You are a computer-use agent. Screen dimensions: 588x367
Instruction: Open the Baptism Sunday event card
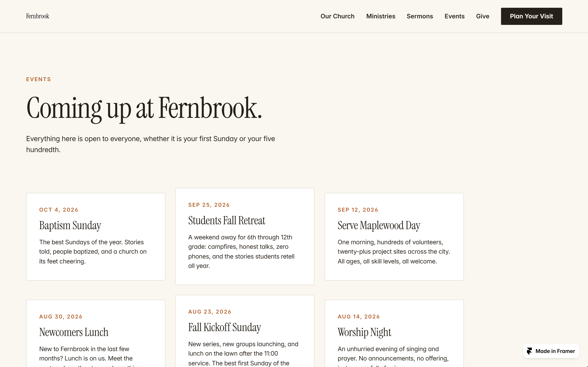[96, 237]
